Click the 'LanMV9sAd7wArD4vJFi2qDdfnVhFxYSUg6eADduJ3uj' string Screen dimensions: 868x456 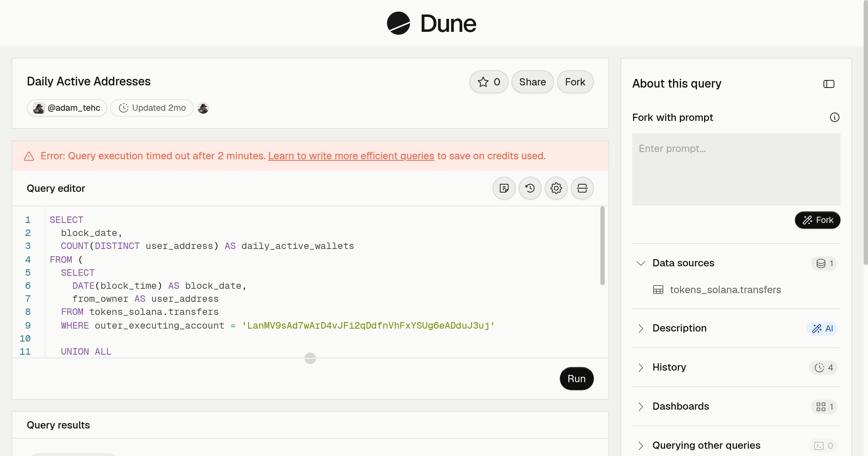point(368,325)
